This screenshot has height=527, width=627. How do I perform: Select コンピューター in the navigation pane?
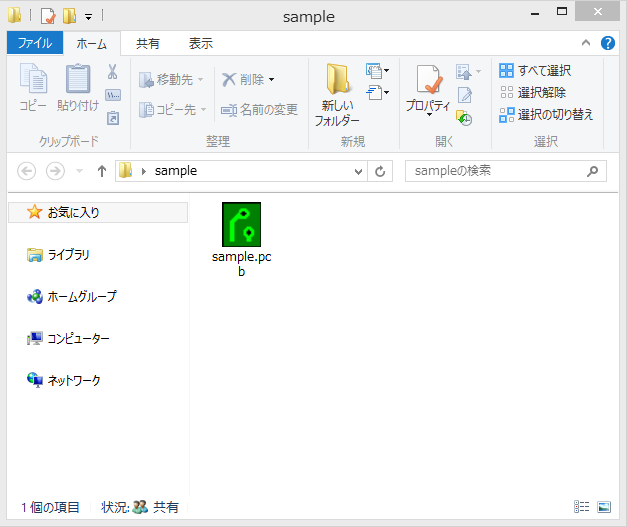coord(68,338)
